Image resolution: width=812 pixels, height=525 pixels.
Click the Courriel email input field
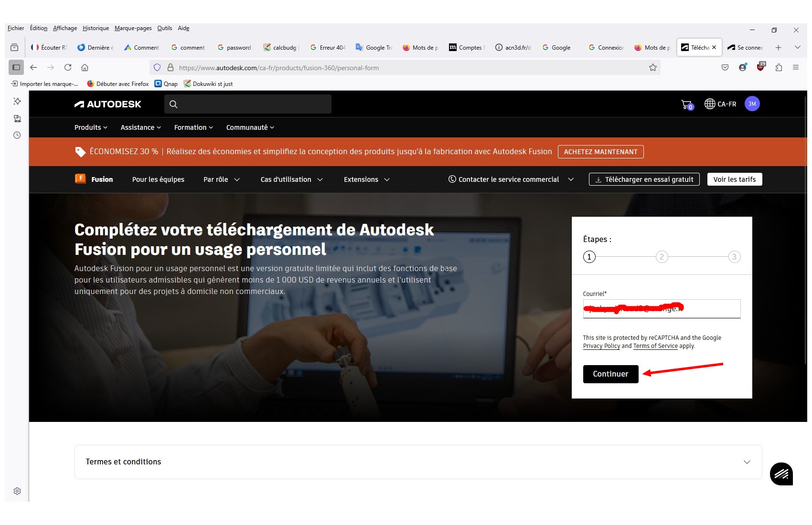(662, 309)
